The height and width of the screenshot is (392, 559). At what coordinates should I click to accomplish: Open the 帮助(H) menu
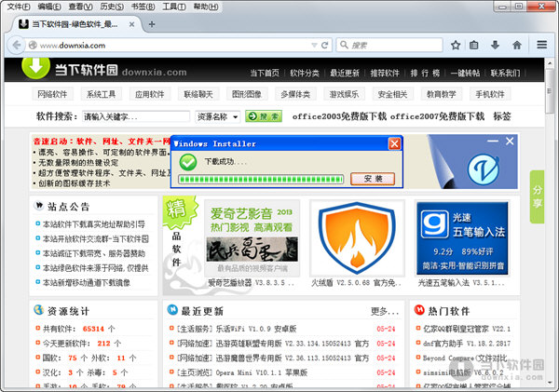(206, 7)
